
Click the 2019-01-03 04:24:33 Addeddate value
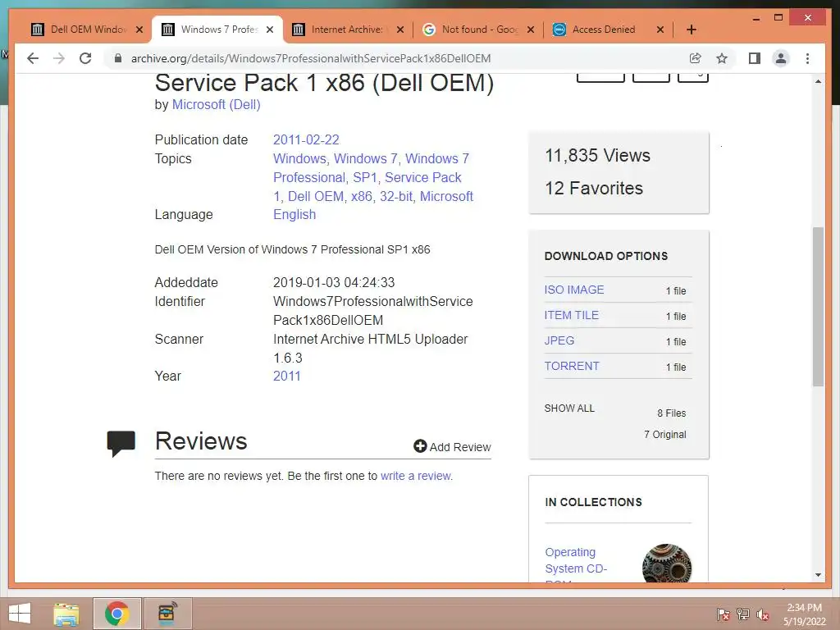click(x=334, y=282)
